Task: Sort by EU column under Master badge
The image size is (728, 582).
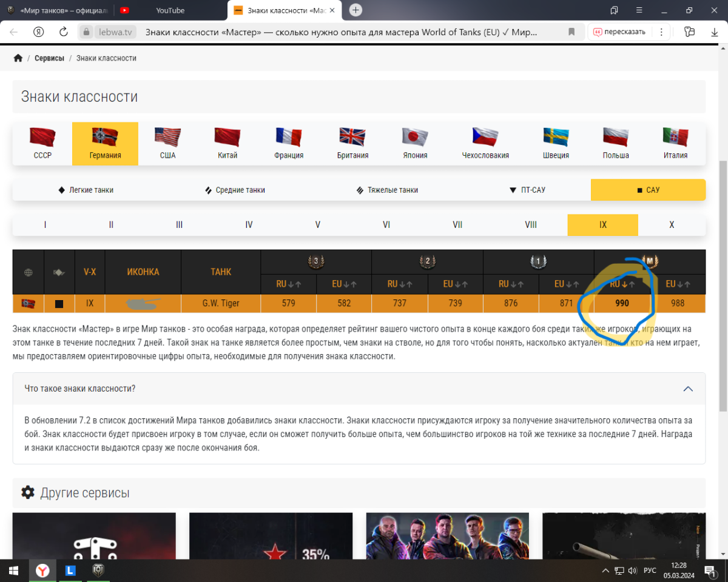Action: 678,284
